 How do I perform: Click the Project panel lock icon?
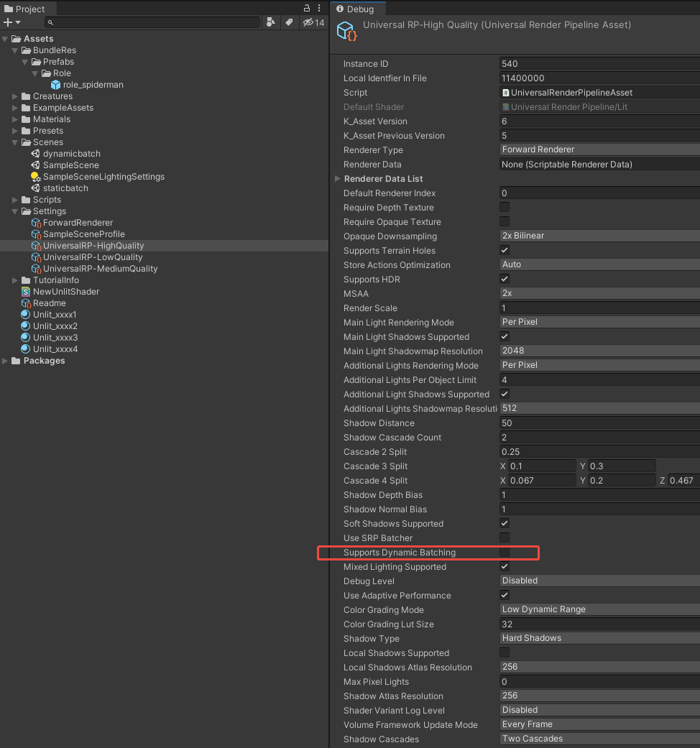click(307, 8)
